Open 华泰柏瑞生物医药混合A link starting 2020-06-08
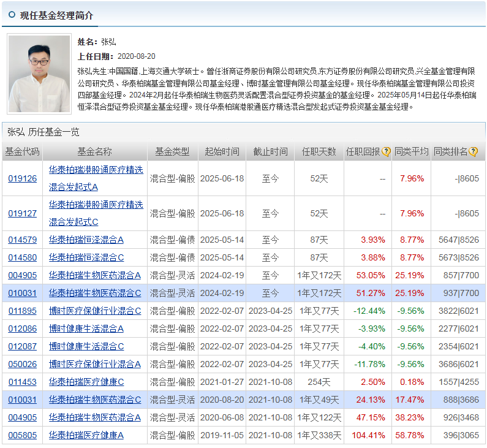The image size is (487, 448). pos(95,417)
